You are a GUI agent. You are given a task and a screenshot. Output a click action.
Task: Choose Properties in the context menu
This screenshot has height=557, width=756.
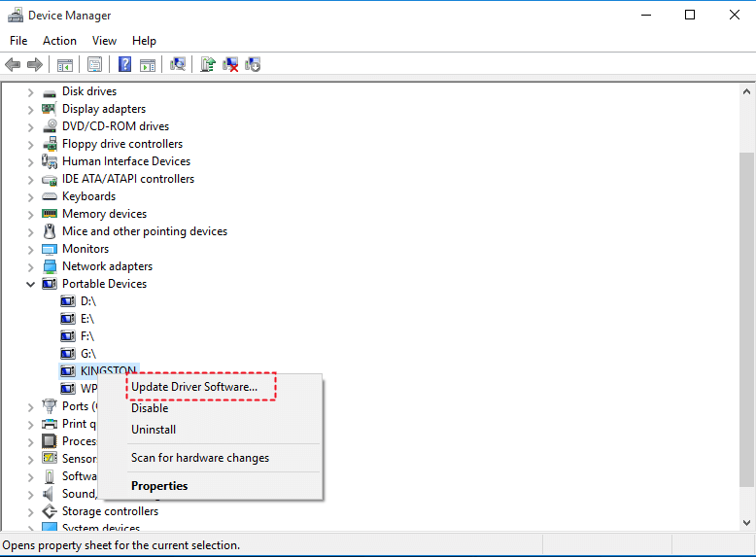[159, 486]
